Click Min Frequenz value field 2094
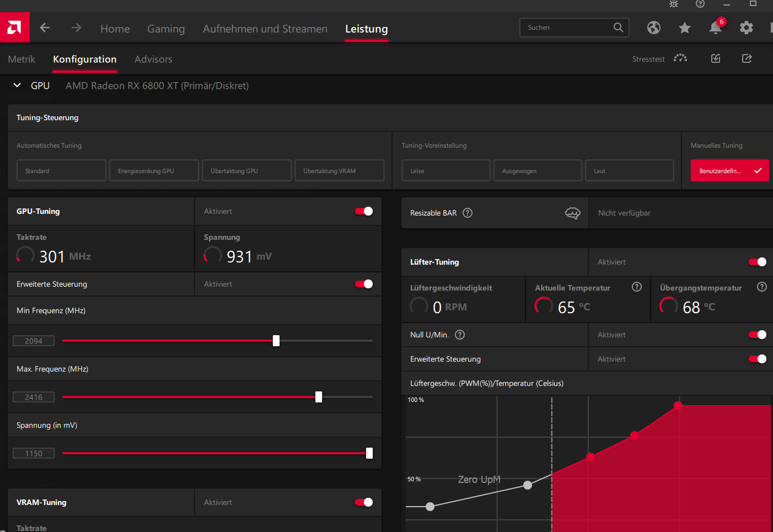773x532 pixels. click(x=34, y=341)
